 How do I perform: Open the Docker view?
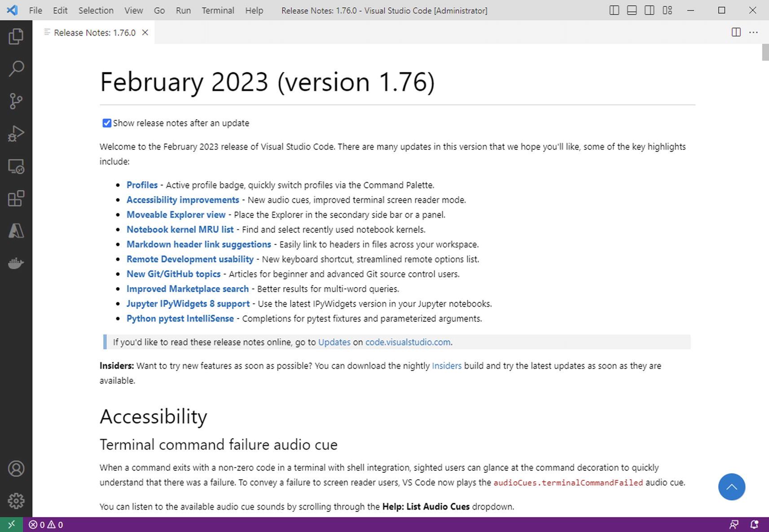(16, 263)
